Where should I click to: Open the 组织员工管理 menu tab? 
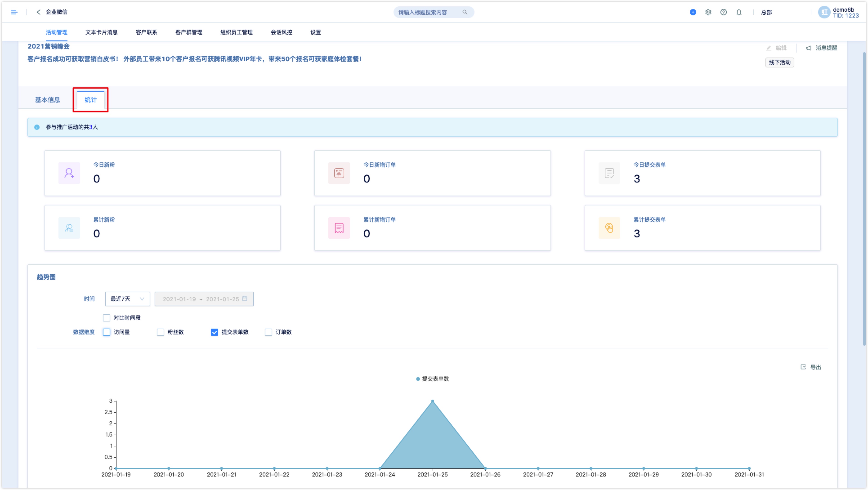pos(237,32)
